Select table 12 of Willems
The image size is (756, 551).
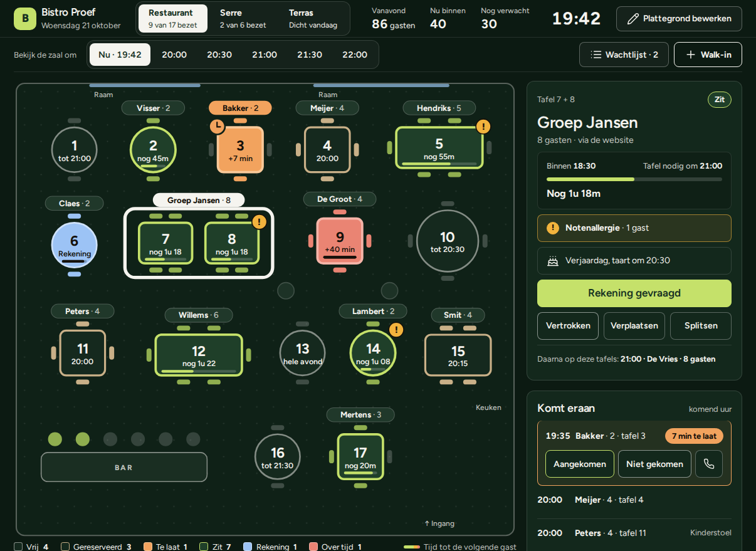199,355
